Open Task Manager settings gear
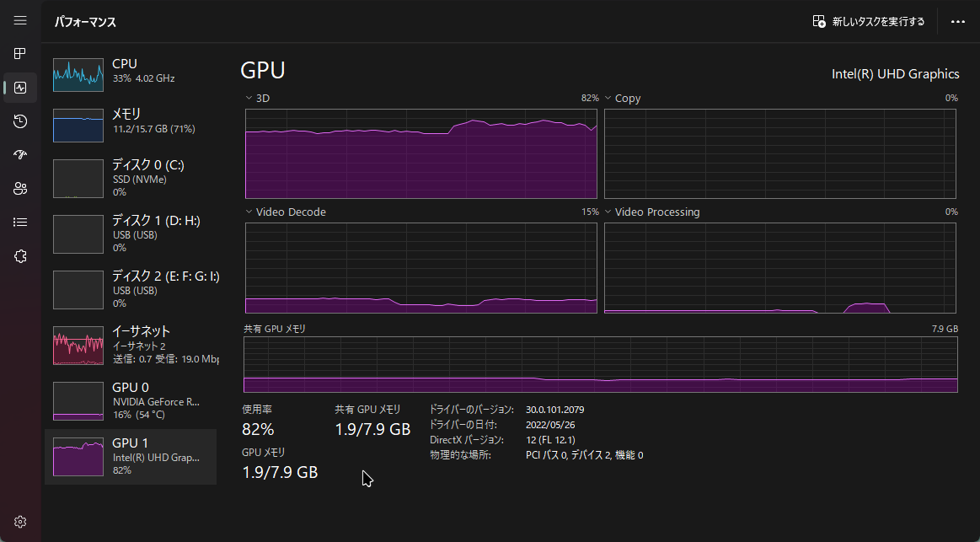This screenshot has height=542, width=980. [x=20, y=522]
